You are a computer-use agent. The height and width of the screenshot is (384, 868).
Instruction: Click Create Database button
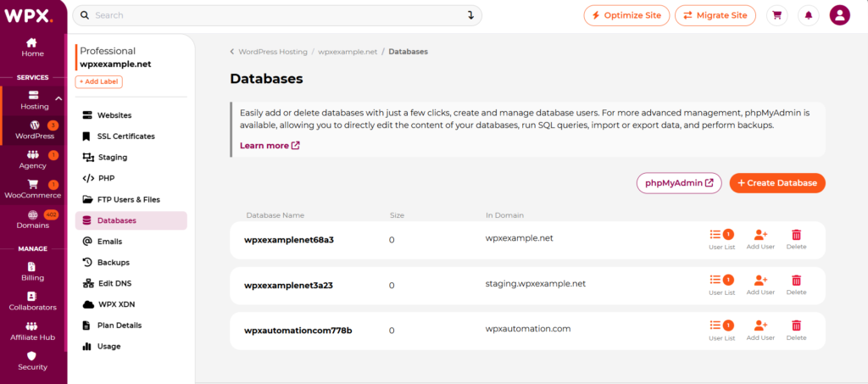[777, 183]
